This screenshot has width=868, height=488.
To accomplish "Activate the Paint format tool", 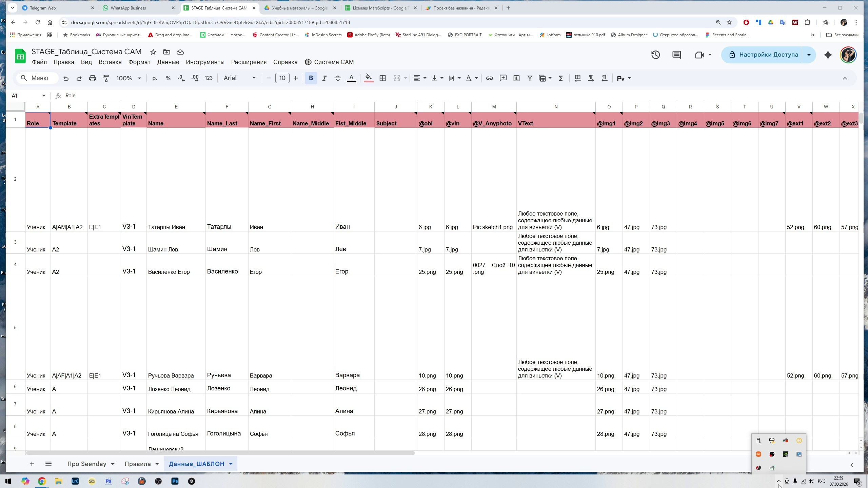I will (x=106, y=78).
